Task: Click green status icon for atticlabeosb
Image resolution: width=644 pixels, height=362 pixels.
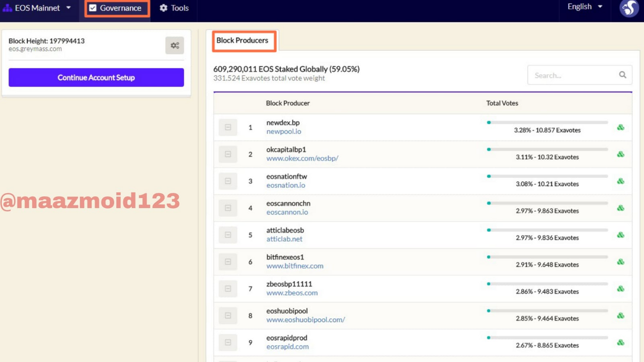Action: pyautogui.click(x=621, y=235)
